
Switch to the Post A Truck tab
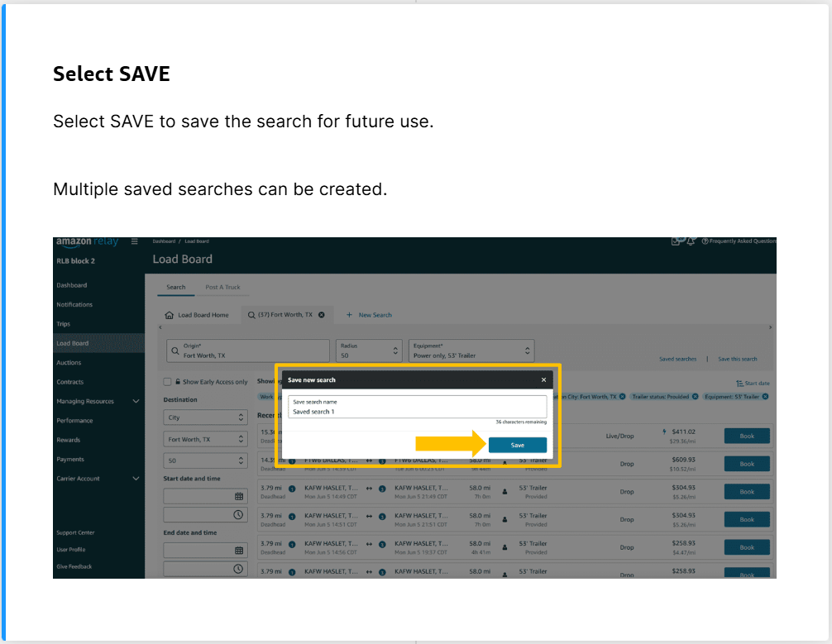[x=222, y=288]
